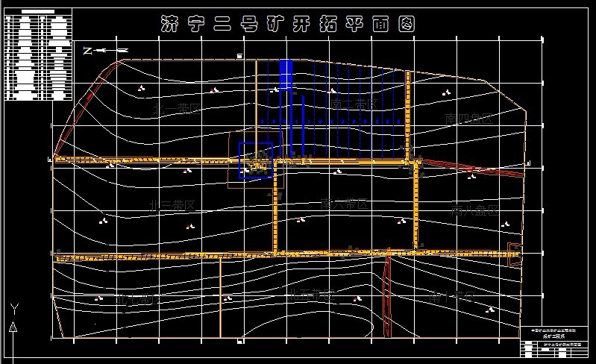Screen dimensions: 596x364
Task: Select the 南十带区 zone label
Action: click(452, 296)
